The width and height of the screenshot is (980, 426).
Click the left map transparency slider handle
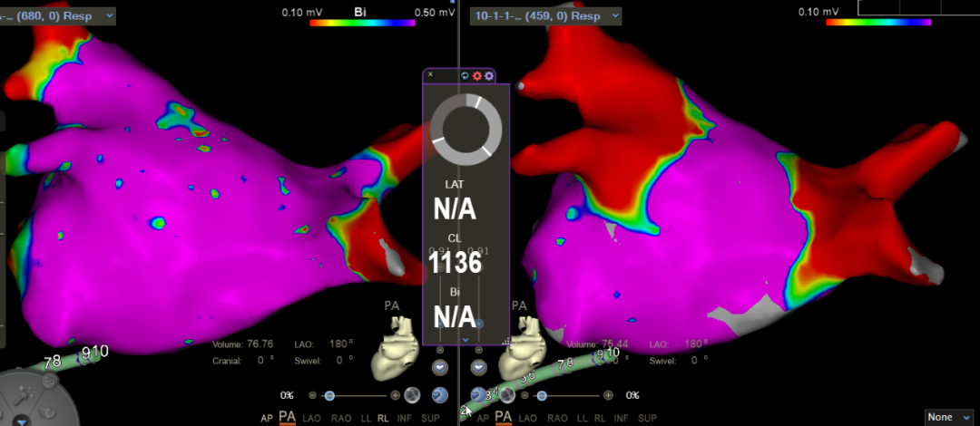[329, 395]
